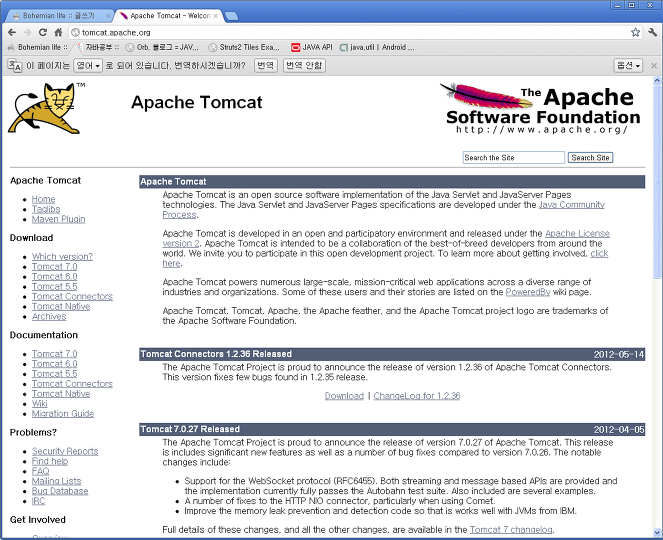The image size is (663, 540).
Task: Click the browser forward arrow
Action: [x=27, y=33]
